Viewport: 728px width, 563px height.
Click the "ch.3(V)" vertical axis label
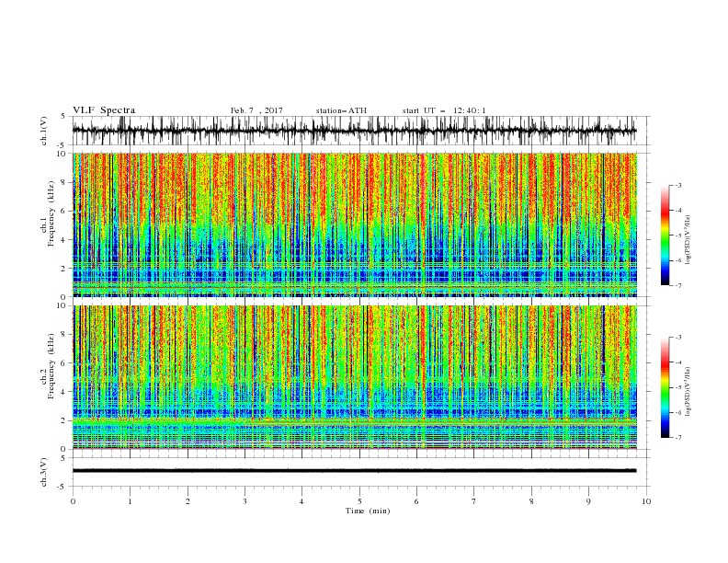tap(44, 472)
